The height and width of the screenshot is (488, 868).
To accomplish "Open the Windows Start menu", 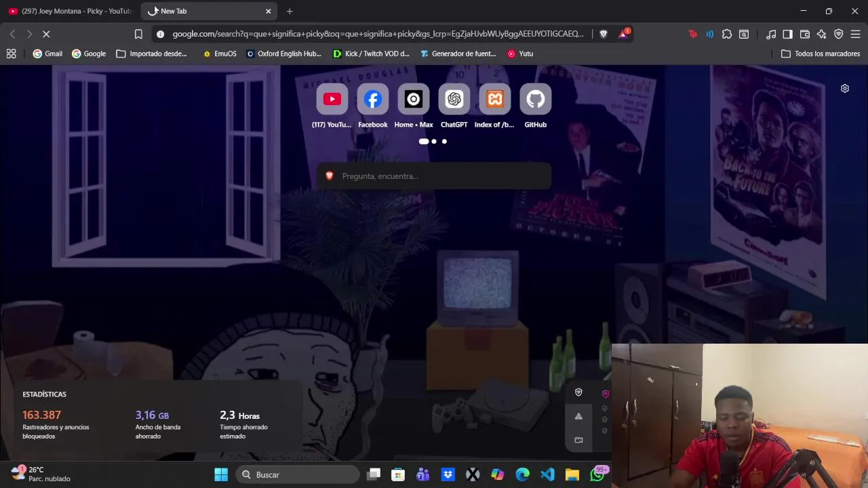I will tap(221, 474).
